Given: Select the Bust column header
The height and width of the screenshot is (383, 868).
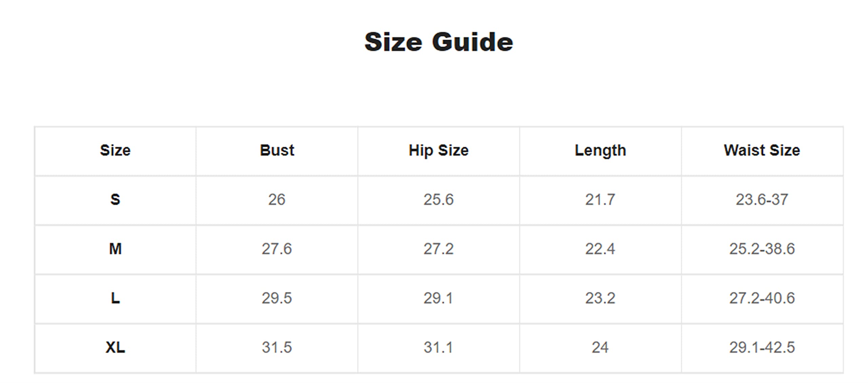Looking at the screenshot, I should tap(277, 150).
